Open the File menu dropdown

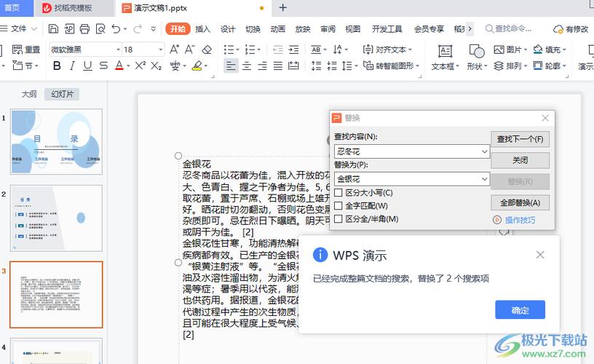19,29
